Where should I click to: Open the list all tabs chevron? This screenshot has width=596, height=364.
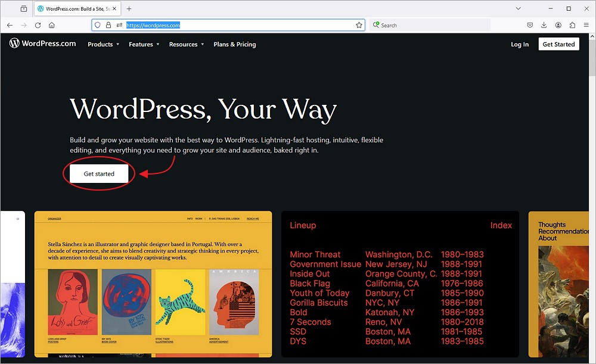coord(518,8)
